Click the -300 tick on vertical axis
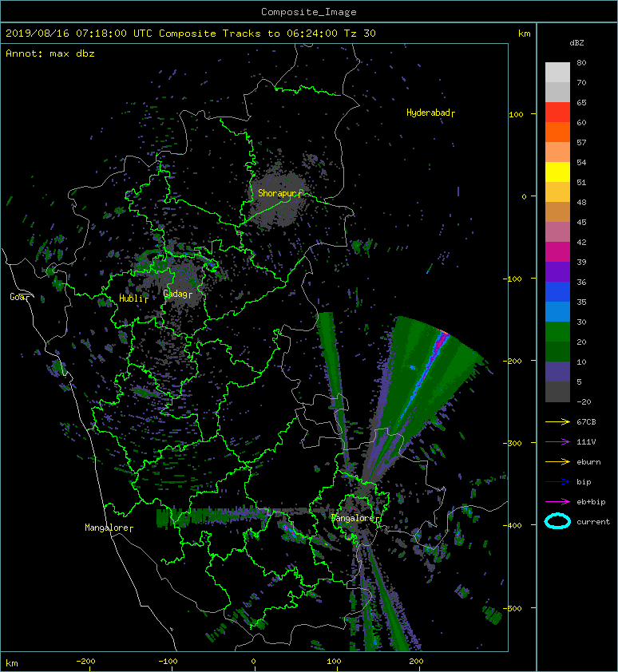Screen dimensions: 618x672 coord(513,443)
